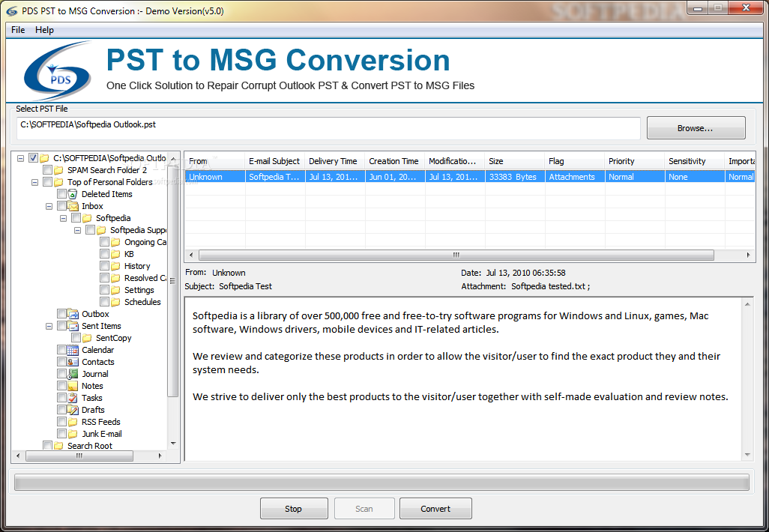Collapse Top of Personal Folders node

[x=34, y=182]
